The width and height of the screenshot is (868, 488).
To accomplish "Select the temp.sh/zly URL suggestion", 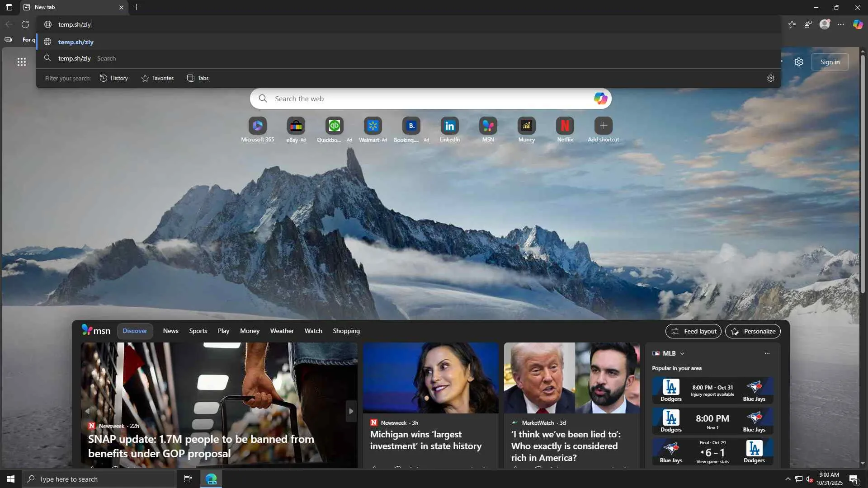I will pos(76,42).
